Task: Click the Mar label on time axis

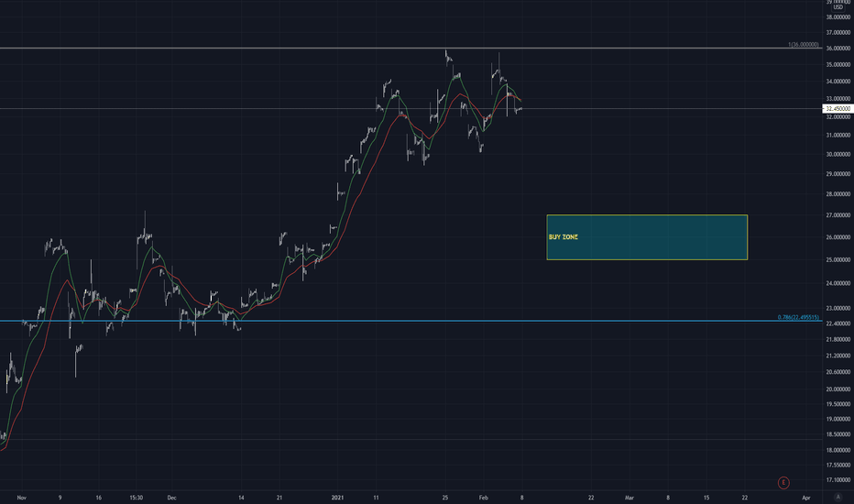Action: click(630, 498)
